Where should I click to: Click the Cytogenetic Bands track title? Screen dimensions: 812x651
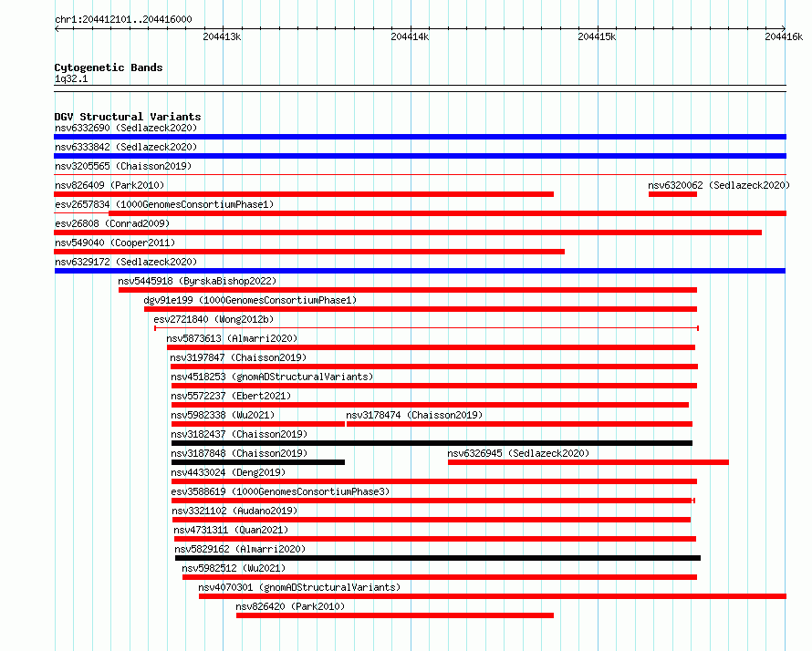[x=109, y=67]
